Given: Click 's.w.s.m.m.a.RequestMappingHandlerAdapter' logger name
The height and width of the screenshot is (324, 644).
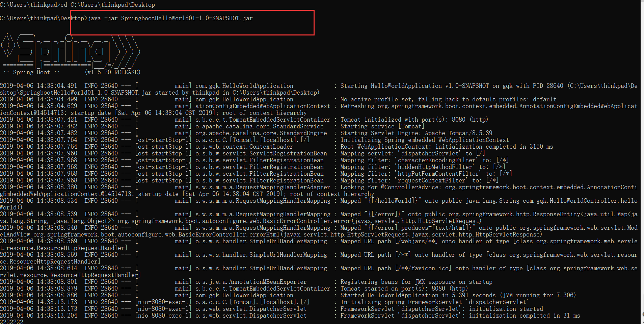Looking at the screenshot, I should coord(263,187).
